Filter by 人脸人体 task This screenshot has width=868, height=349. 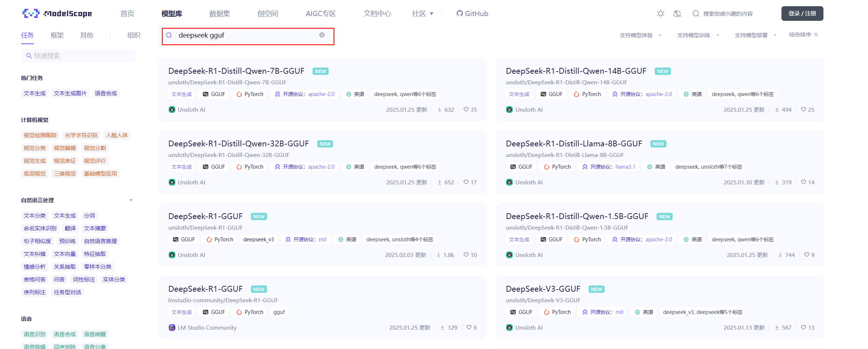117,135
